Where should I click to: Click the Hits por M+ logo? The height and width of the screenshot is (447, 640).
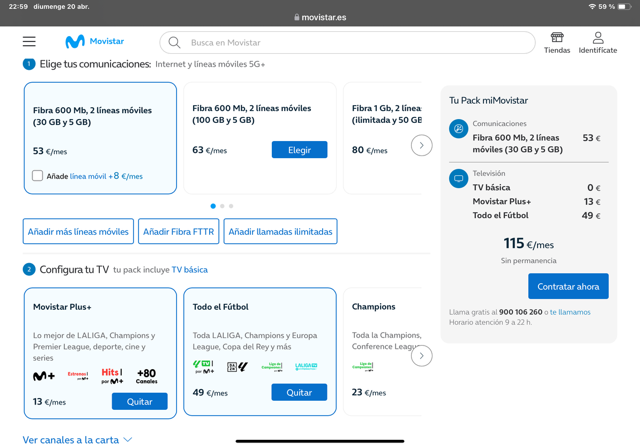tap(112, 376)
